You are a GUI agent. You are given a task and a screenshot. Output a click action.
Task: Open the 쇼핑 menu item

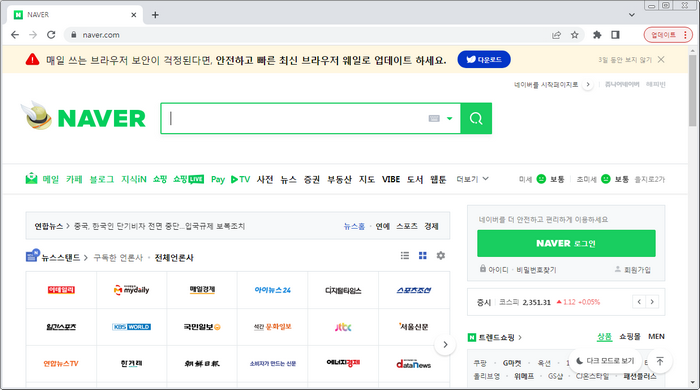coord(160,179)
